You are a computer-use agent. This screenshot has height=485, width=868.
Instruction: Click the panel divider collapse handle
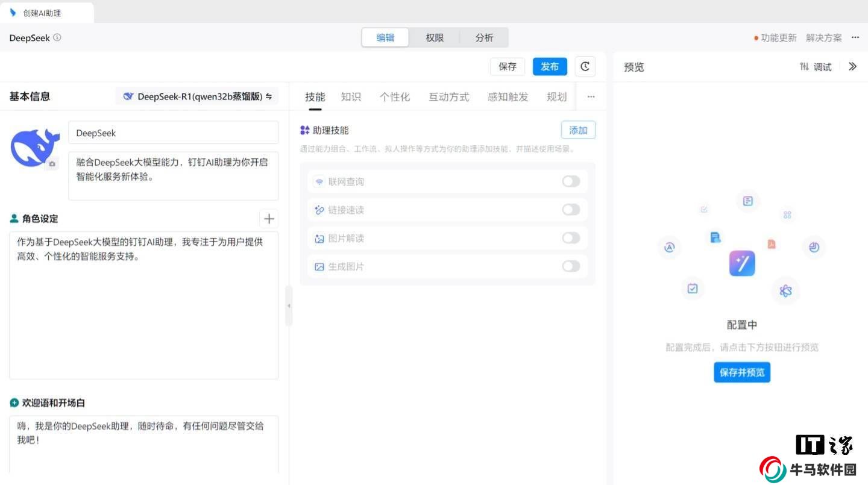289,305
